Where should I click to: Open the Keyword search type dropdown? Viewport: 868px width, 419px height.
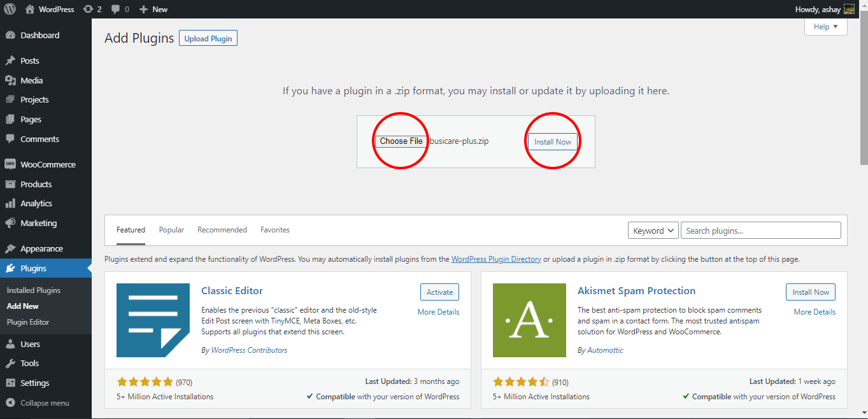click(653, 231)
